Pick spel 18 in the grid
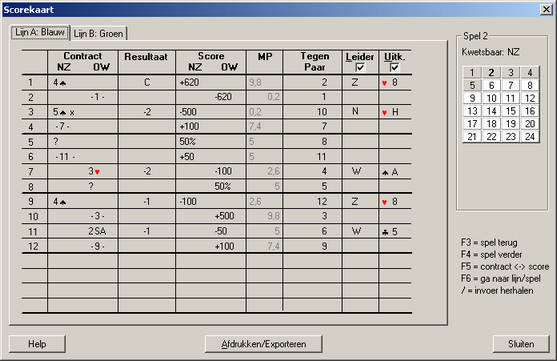557x361 pixels. click(491, 124)
